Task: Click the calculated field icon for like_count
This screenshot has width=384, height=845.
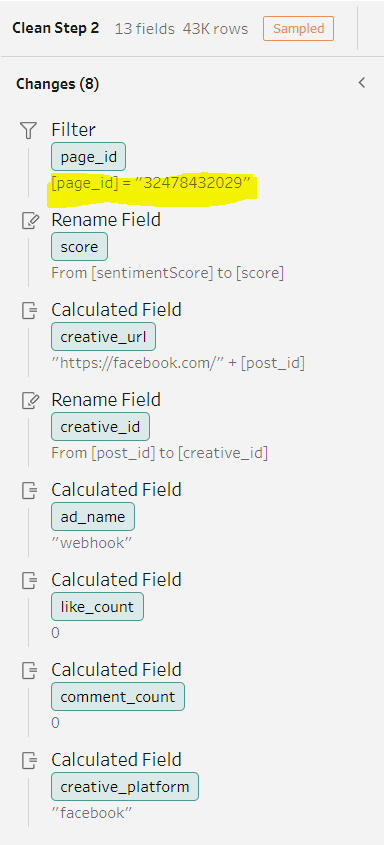Action: [30, 580]
